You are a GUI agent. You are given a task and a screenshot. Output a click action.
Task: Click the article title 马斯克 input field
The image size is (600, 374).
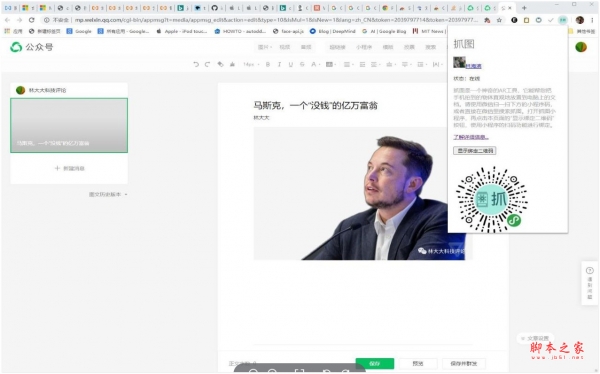click(315, 105)
